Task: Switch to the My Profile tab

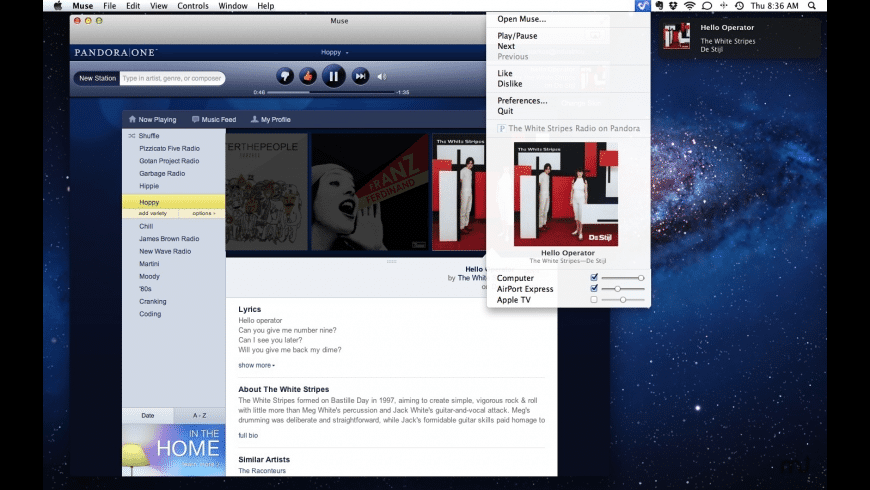Action: point(271,119)
